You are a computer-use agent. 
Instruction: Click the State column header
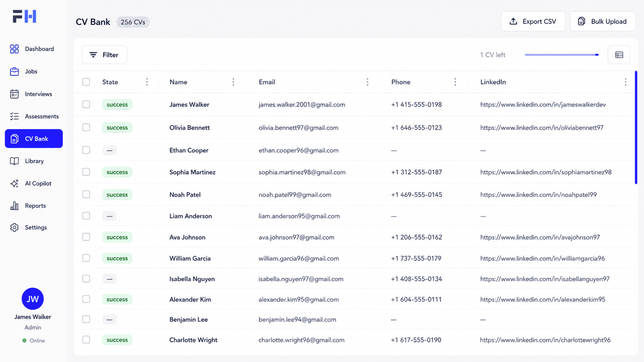(x=110, y=82)
